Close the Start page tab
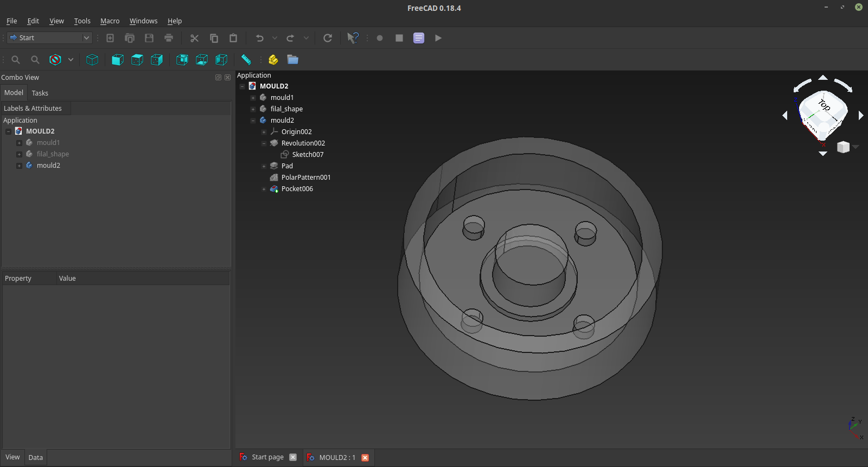This screenshot has height=467, width=868. (293, 457)
